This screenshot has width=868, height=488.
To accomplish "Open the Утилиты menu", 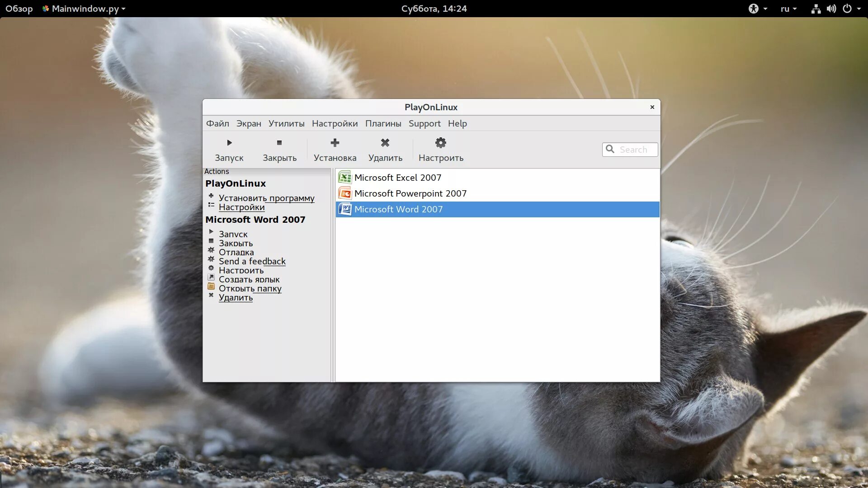I will [286, 123].
